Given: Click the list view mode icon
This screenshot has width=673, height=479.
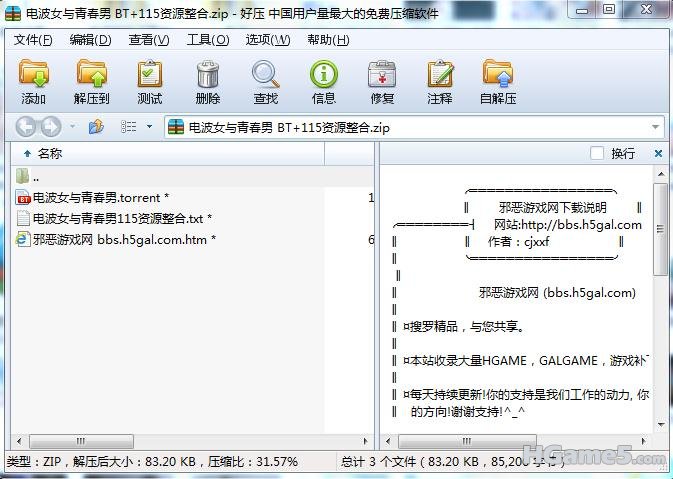Looking at the screenshot, I should pyautogui.click(x=128, y=127).
